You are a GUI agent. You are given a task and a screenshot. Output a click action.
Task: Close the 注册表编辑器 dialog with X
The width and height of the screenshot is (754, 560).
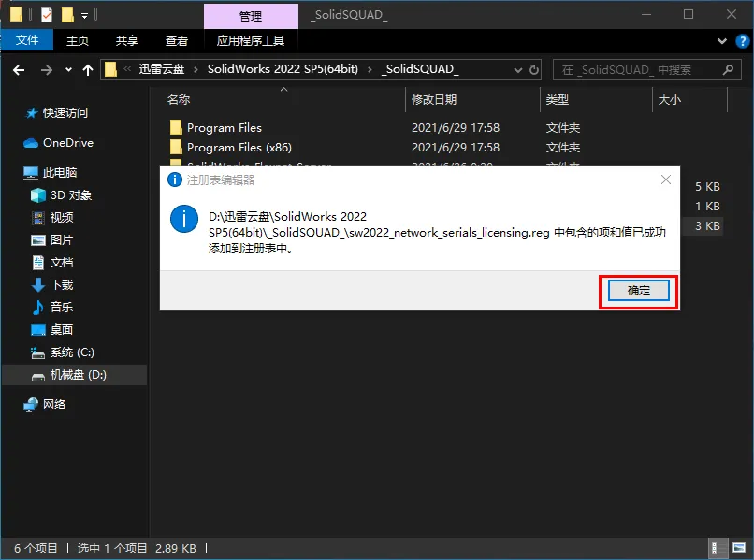(666, 179)
